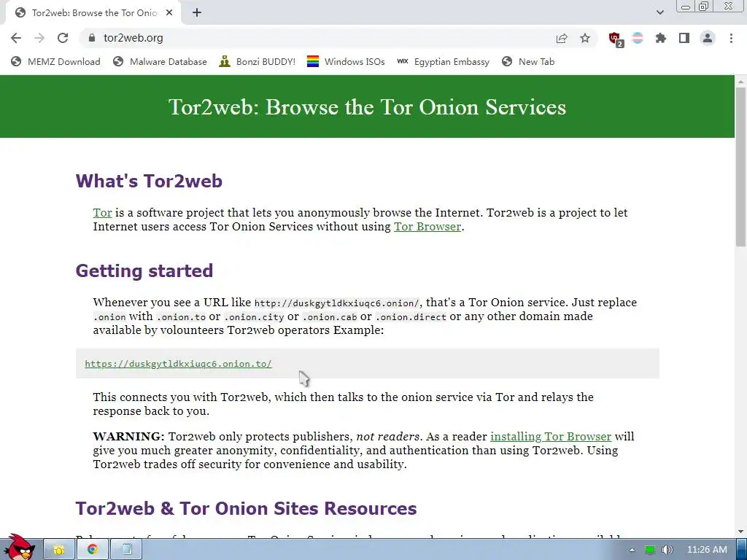Show hidden system tray icons arrow
This screenshot has height=560, width=747.
pos(632,550)
